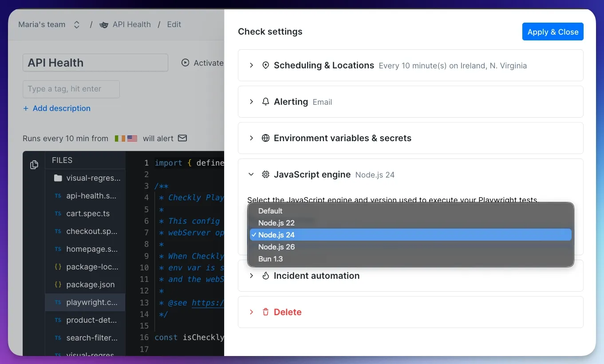This screenshot has width=604, height=364.
Task: Click 'Every 10 minute(s) on Ireland, N. Virginia' summary
Action: pos(453,66)
